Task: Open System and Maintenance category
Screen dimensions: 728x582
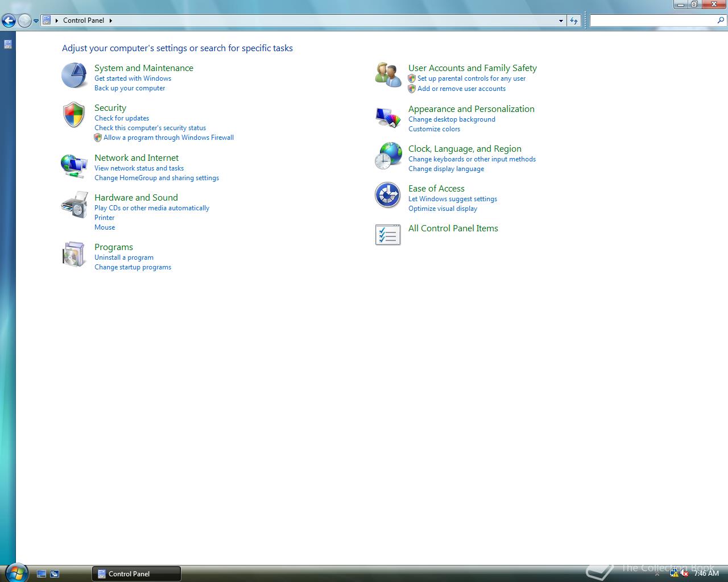Action: point(144,68)
